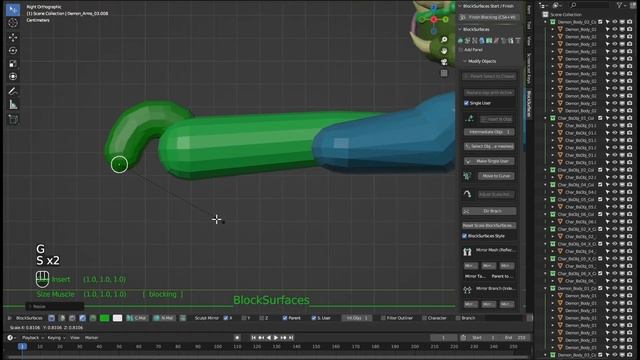Click the Reset Scale BlockSurfaces button

[x=489, y=225]
